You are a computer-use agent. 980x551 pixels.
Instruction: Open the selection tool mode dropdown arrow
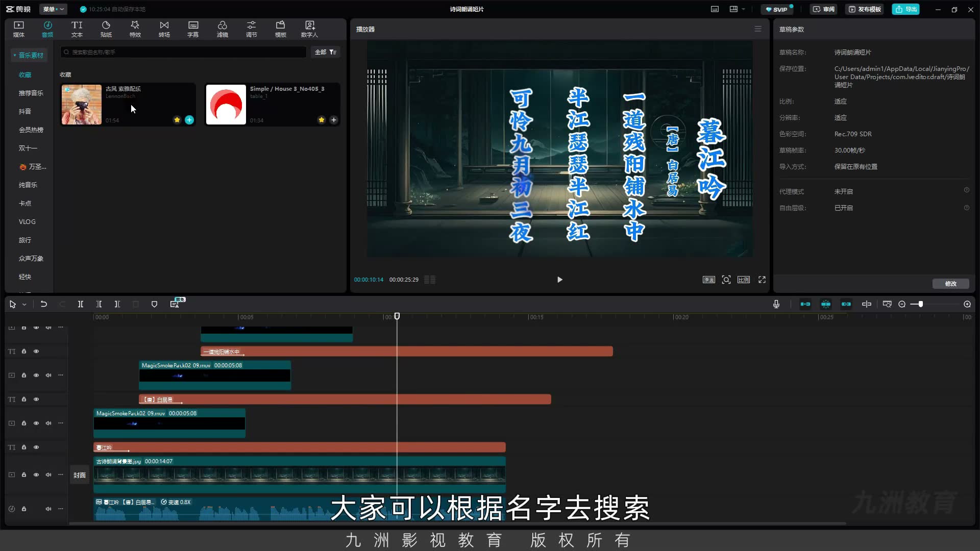(24, 305)
